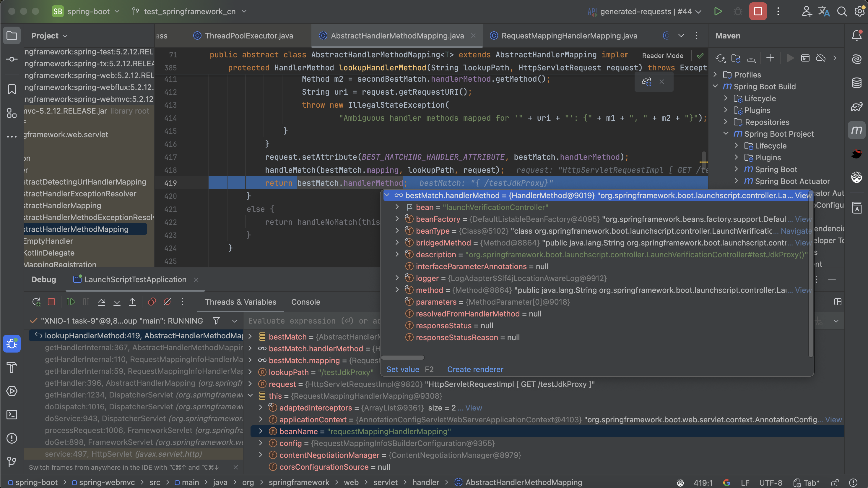
Task: Click Download Sources Maven toolbar icon
Action: 751,58
